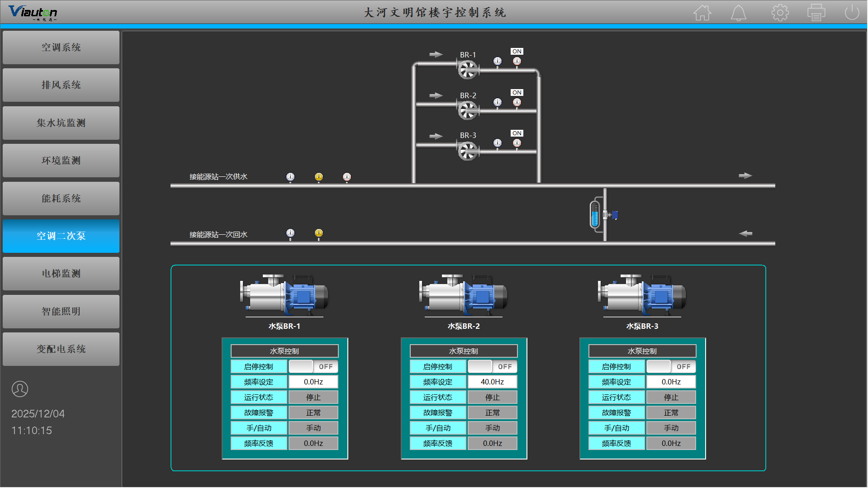The image size is (868, 488).
Task: Edit 频率设定 40.0Hz field for 水泵BR-2
Action: (x=493, y=382)
